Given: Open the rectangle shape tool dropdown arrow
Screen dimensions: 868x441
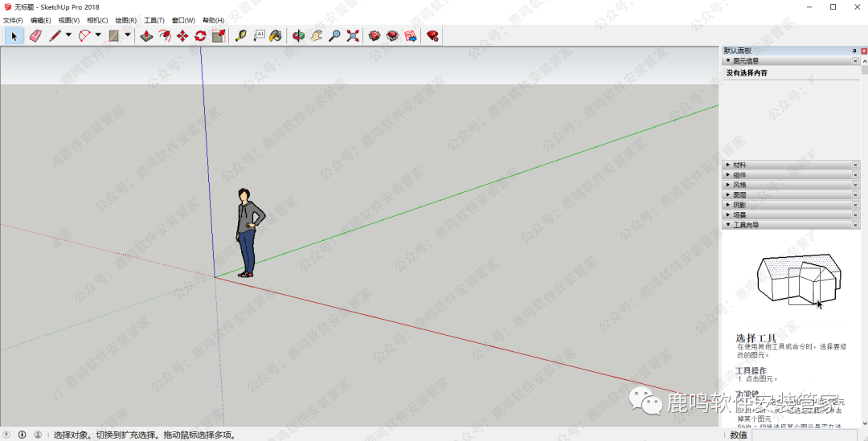Looking at the screenshot, I should pyautogui.click(x=128, y=35).
